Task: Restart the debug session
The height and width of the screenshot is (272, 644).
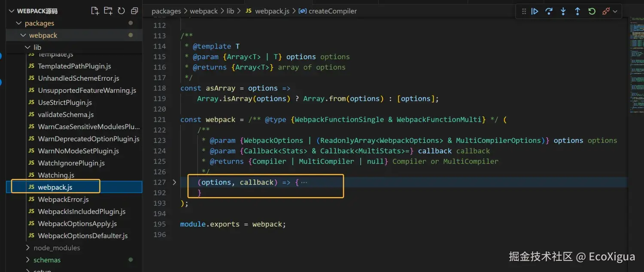Action: click(592, 12)
